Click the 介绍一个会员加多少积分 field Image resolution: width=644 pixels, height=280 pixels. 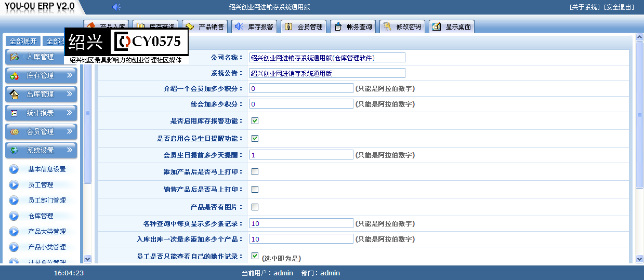coord(301,88)
